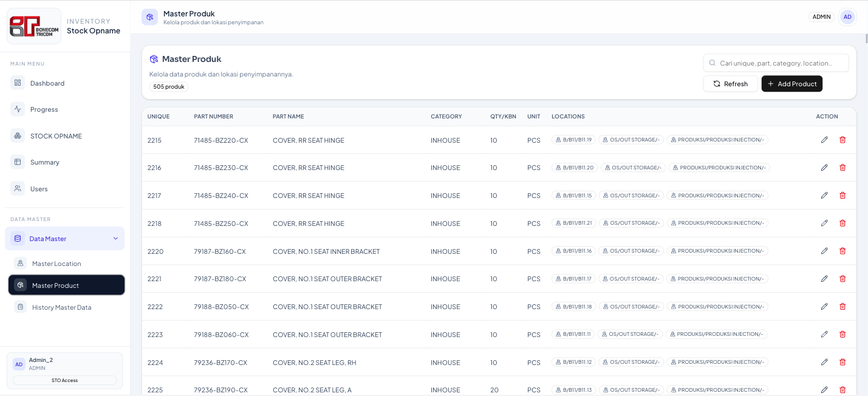Image resolution: width=868 pixels, height=396 pixels.
Task: Collapse the Data Master menu chevron
Action: (115, 239)
